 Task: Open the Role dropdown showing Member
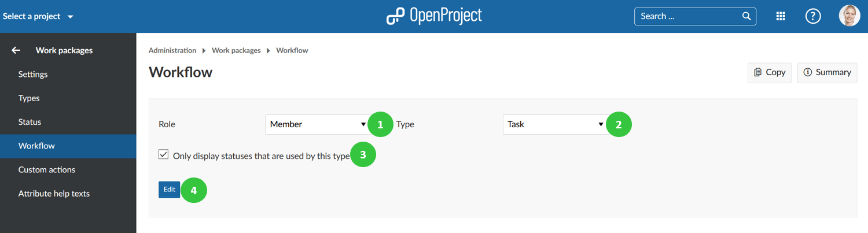click(x=317, y=124)
